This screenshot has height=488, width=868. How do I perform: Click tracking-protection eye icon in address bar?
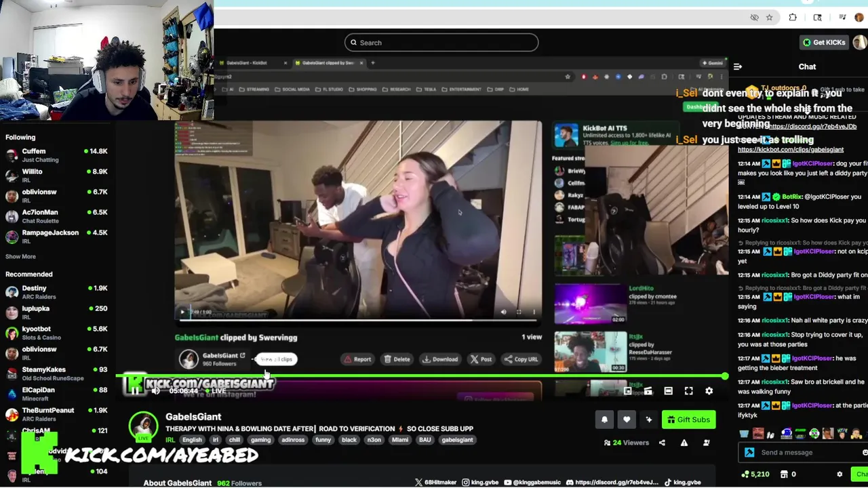pyautogui.click(x=754, y=18)
